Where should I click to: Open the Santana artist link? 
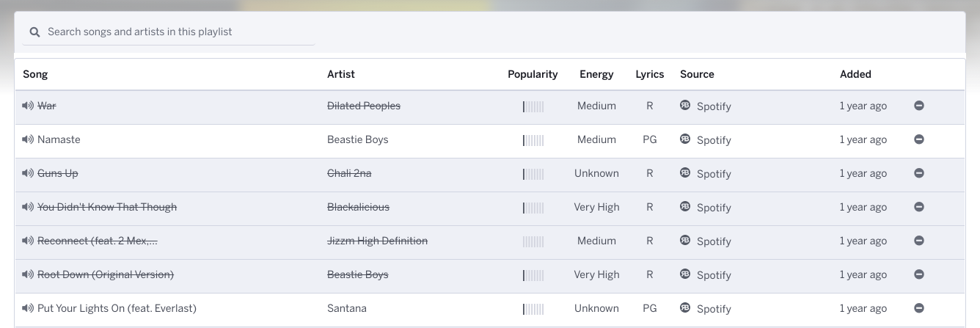click(347, 308)
